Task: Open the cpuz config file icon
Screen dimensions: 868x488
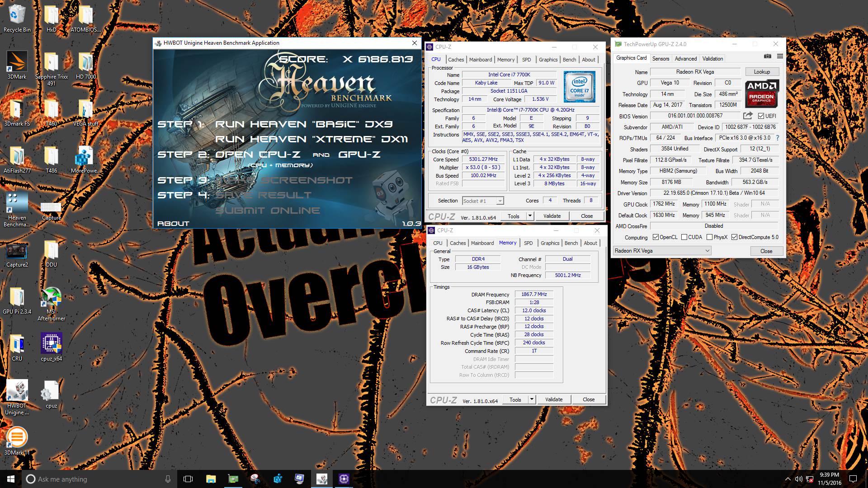Action: (51, 394)
